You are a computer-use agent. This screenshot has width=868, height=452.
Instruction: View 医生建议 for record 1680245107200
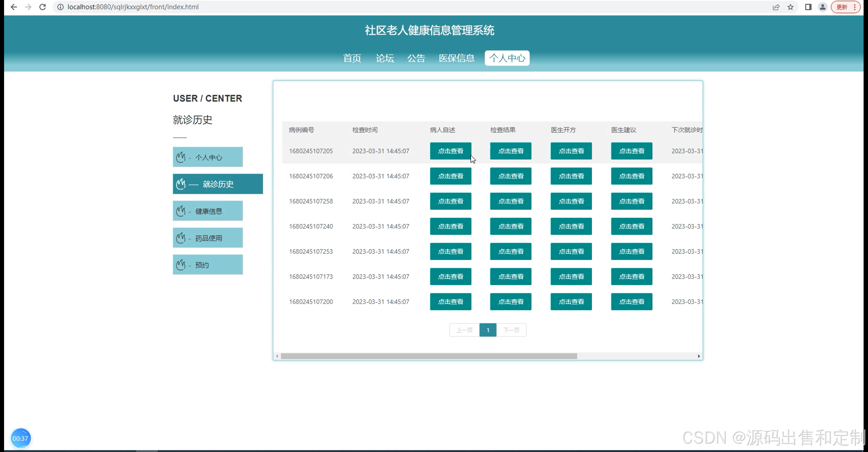tap(631, 302)
